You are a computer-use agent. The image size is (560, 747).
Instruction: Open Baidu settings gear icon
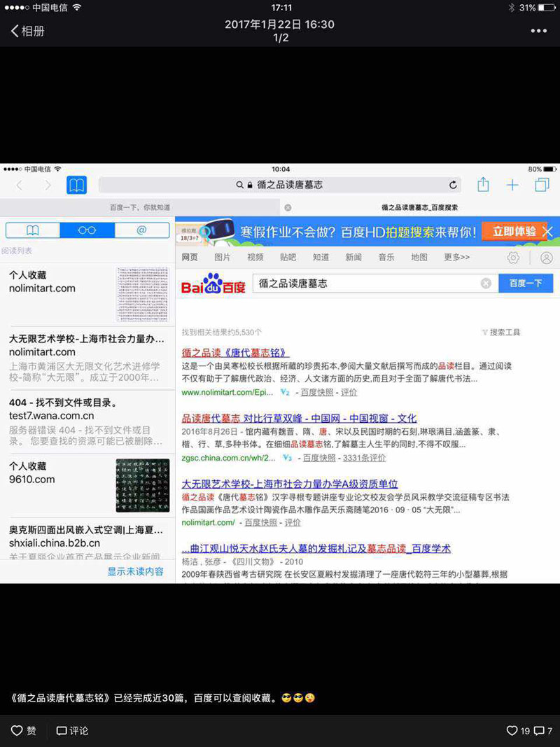[513, 258]
